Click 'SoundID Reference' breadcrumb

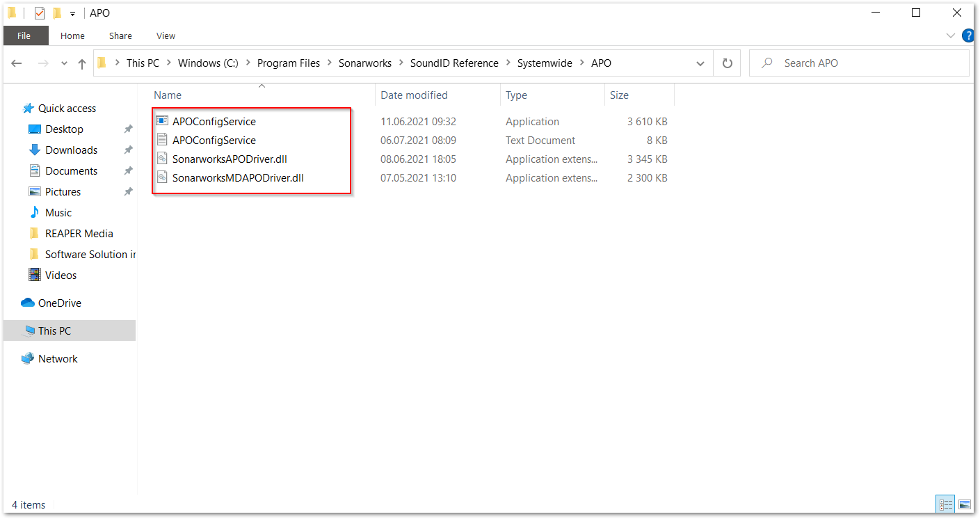tap(454, 63)
